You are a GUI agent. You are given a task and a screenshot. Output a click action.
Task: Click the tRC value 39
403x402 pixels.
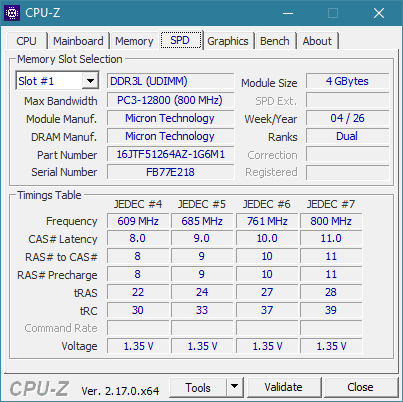pos(331,310)
